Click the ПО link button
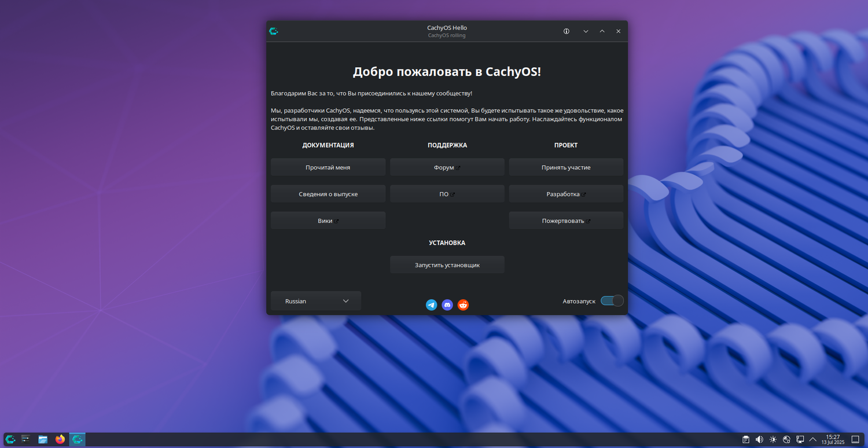Image resolution: width=868 pixels, height=448 pixels. point(447,194)
